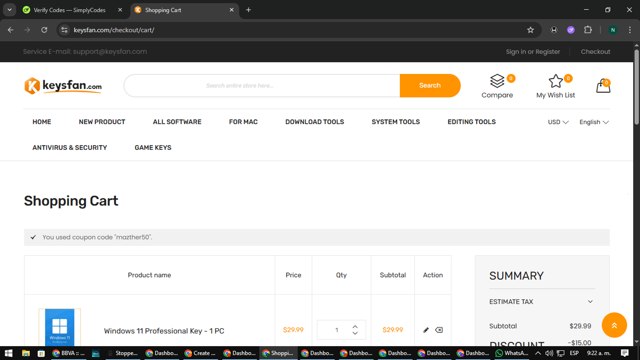Open the ALL SOFTWARE menu
The height and width of the screenshot is (360, 640).
177,122
